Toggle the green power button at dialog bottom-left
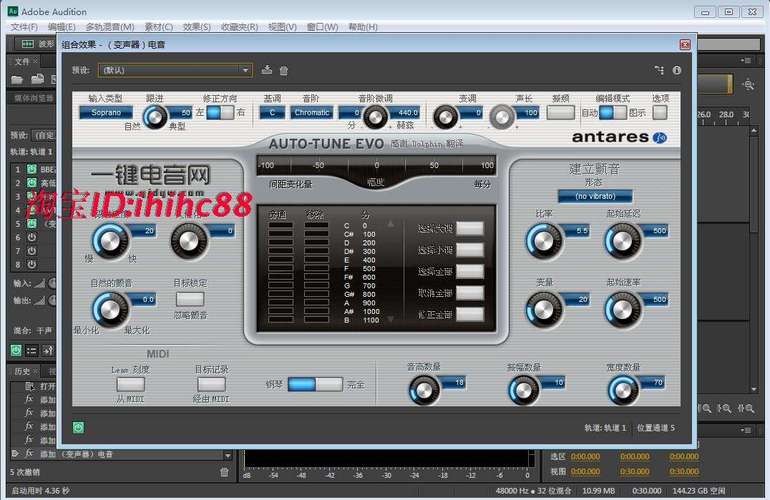This screenshot has width=770, height=500. click(79, 427)
